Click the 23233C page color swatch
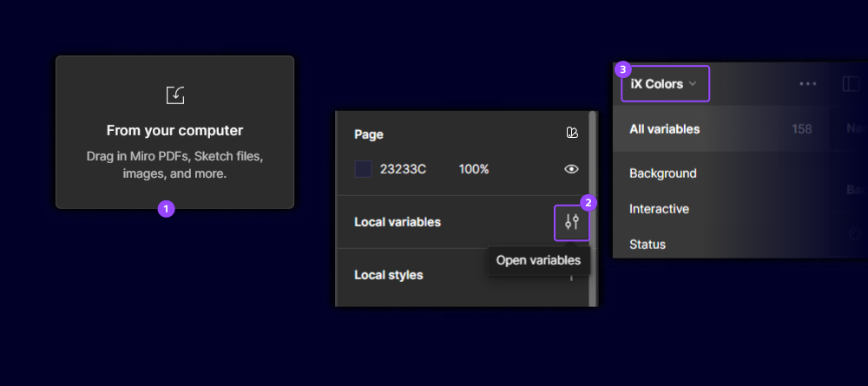Image resolution: width=868 pixels, height=386 pixels. pos(363,169)
